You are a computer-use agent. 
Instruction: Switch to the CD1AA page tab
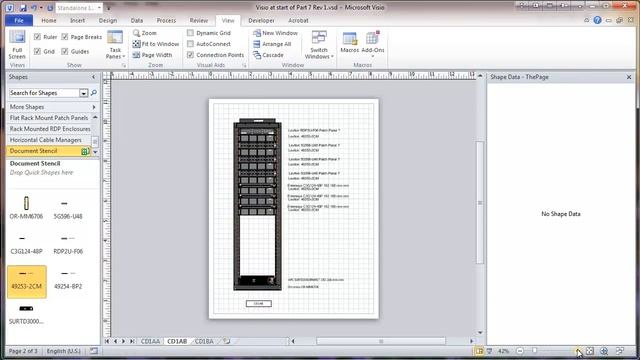150,341
